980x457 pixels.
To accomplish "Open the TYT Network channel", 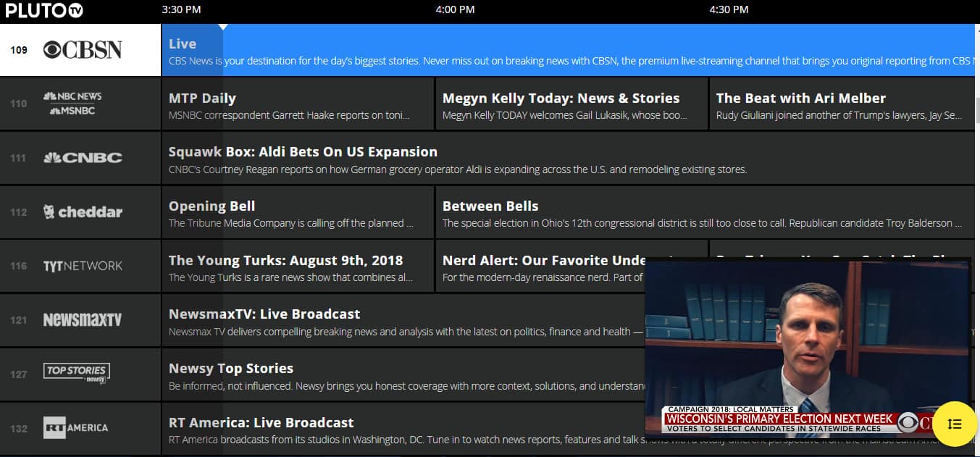I will click(x=83, y=266).
